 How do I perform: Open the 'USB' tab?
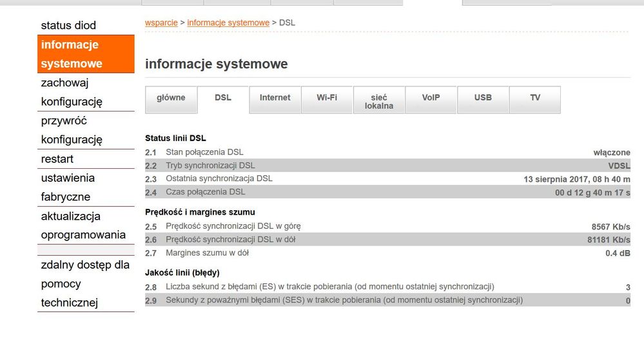point(483,98)
